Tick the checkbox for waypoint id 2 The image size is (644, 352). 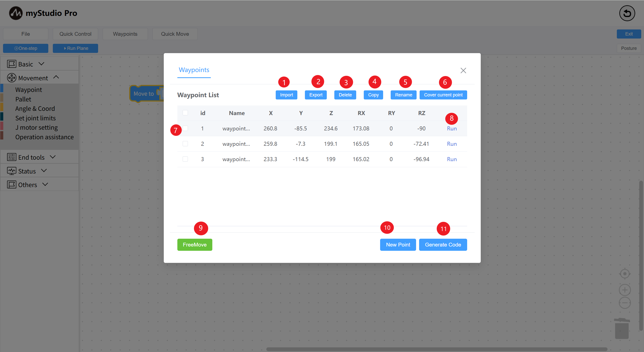(x=185, y=144)
